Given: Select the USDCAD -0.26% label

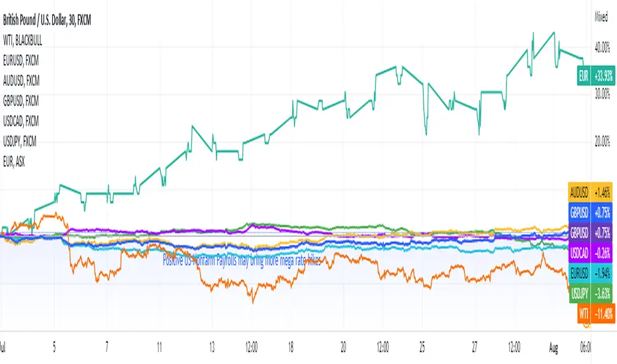Looking at the screenshot, I should coord(591,253).
